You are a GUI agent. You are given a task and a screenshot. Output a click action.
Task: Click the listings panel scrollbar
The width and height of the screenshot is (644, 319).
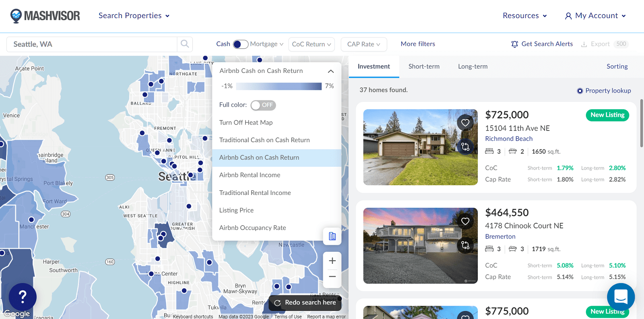click(642, 123)
